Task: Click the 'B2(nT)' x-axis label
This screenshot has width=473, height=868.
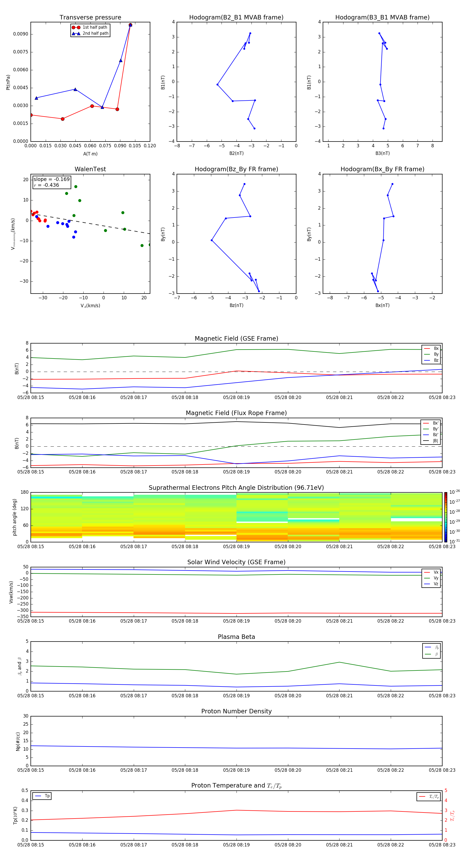Action: click(236, 153)
